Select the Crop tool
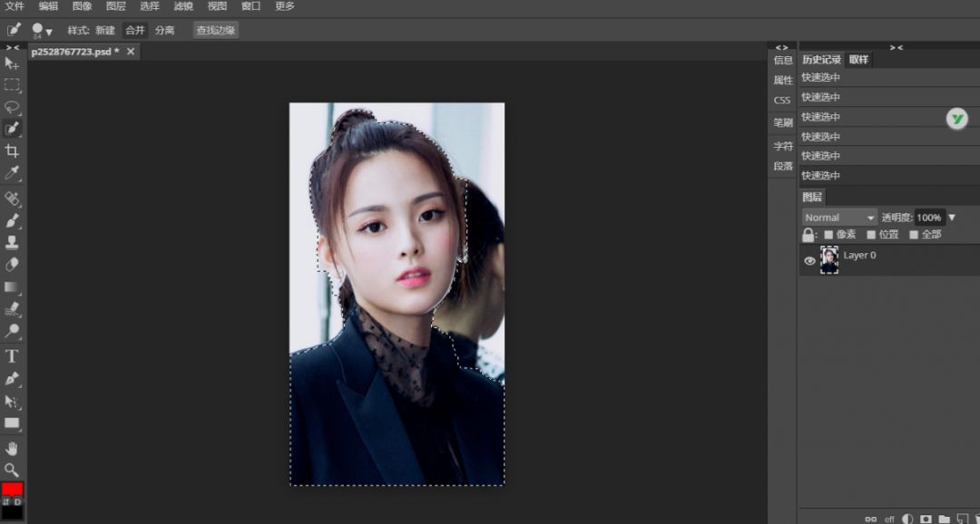Screen dimensions: 980x524 pyautogui.click(x=12, y=150)
